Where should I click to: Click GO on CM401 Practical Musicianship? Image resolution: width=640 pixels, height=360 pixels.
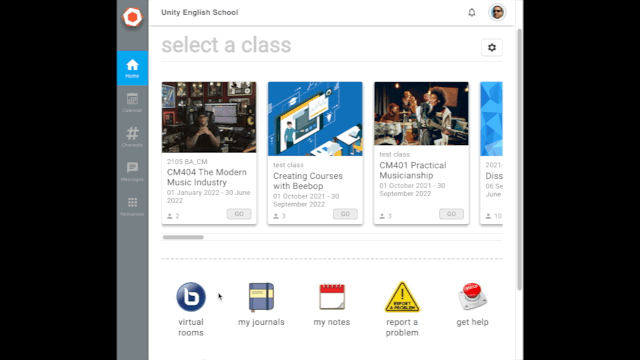tap(451, 214)
